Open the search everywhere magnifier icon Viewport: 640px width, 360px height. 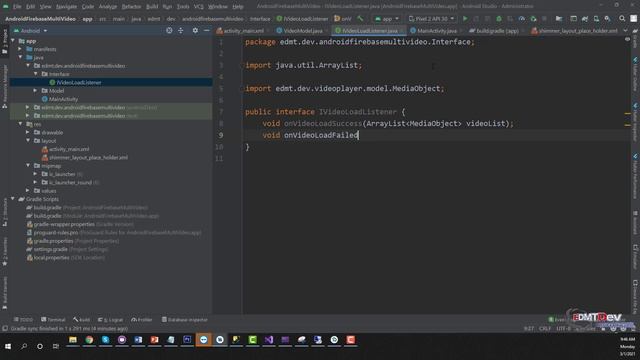coord(622,19)
